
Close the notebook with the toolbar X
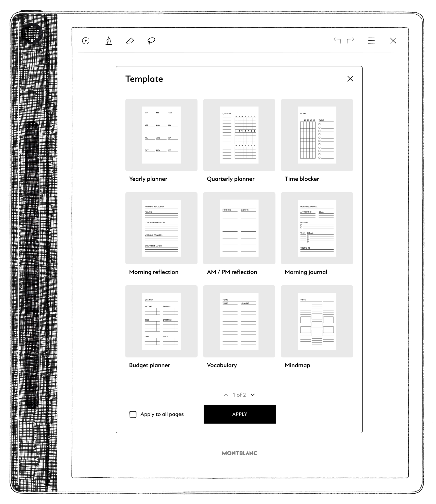pyautogui.click(x=393, y=41)
